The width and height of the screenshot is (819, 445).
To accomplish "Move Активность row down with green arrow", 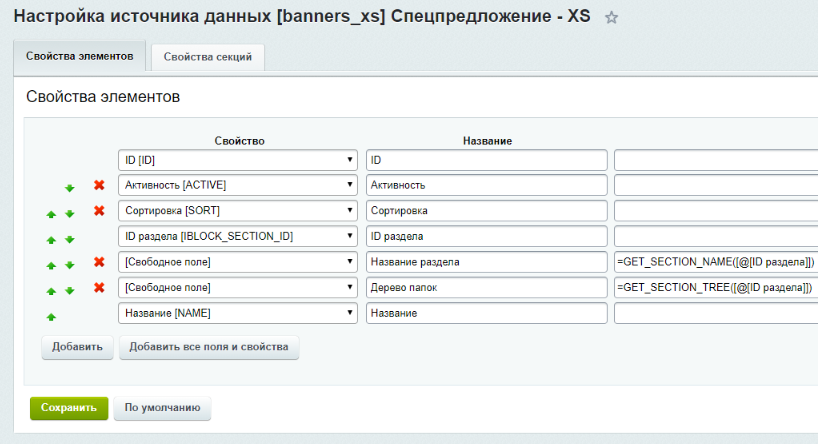I will pyautogui.click(x=70, y=187).
